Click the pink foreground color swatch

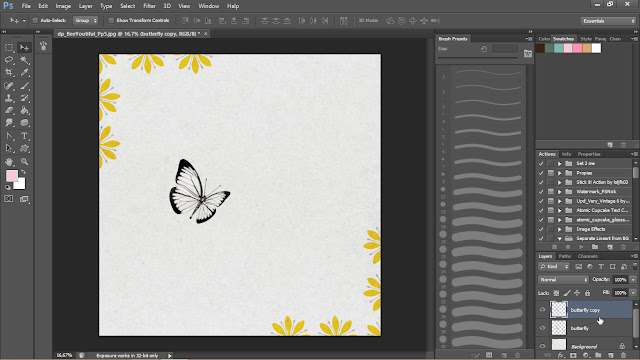coord(12,176)
